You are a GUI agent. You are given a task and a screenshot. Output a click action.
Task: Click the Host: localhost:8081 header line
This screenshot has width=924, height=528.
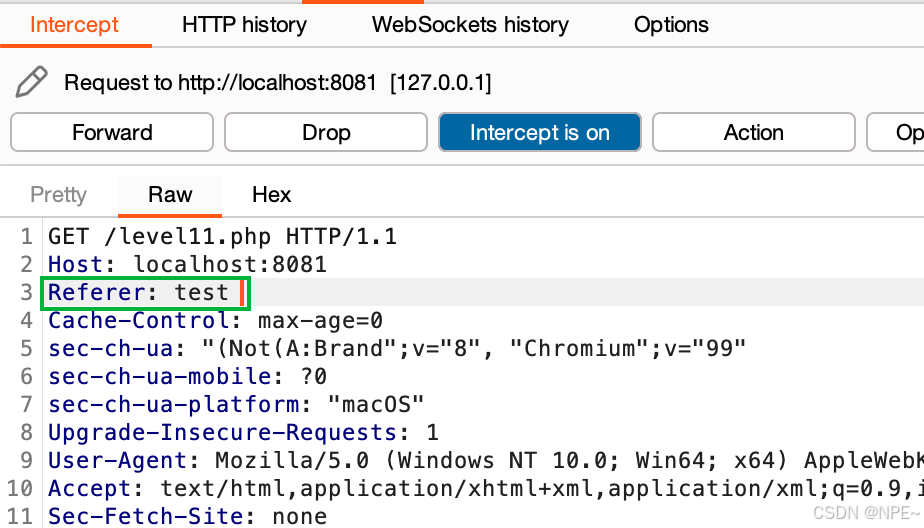187,264
